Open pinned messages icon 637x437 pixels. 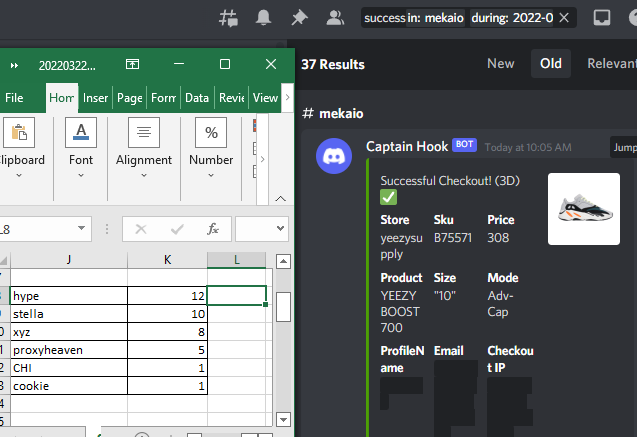click(299, 18)
